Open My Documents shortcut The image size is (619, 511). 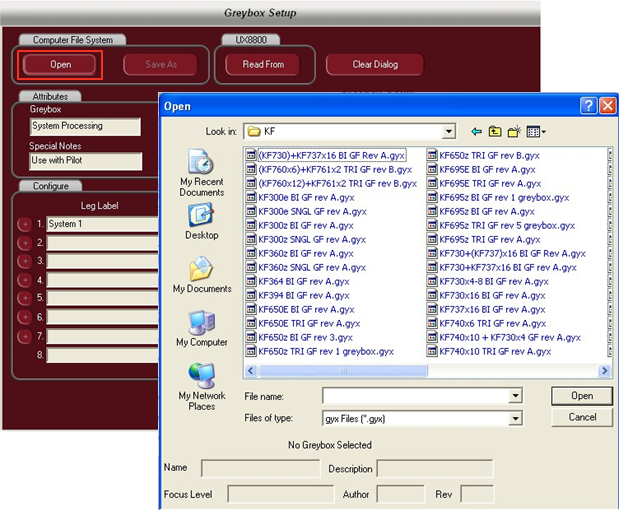[x=201, y=274]
